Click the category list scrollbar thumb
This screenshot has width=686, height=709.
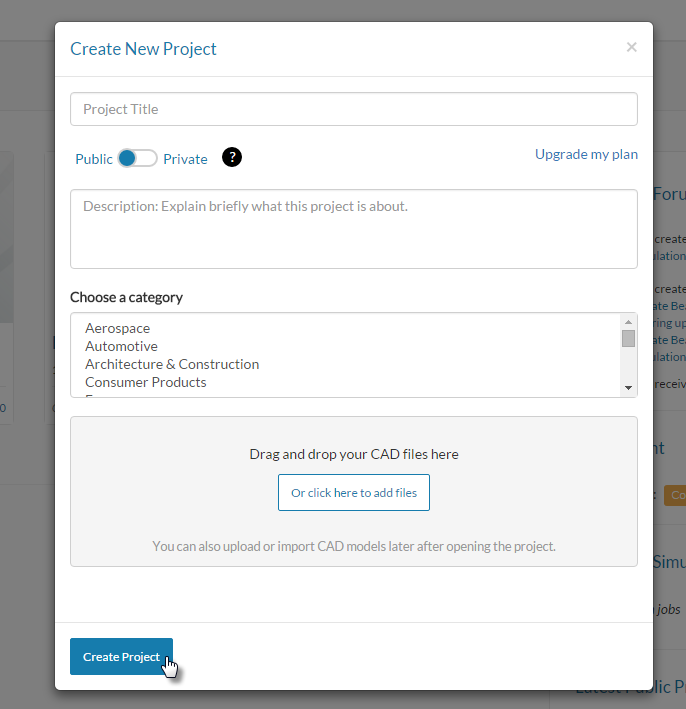click(x=628, y=338)
